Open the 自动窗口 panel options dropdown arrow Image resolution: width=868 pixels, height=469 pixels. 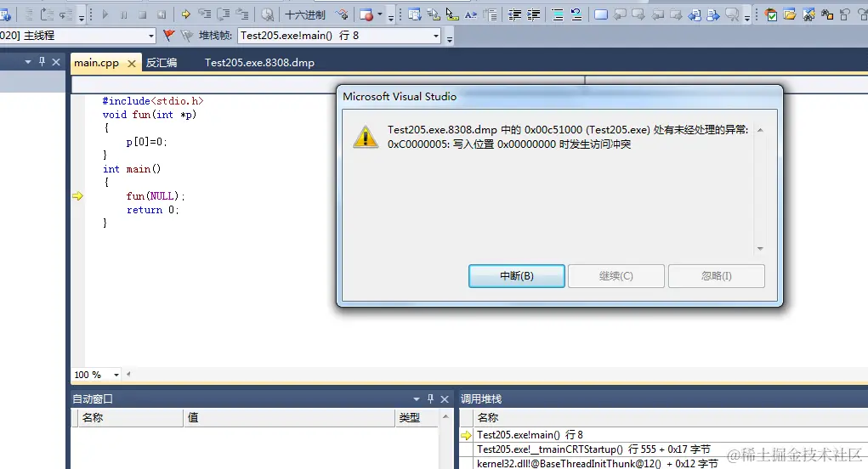pyautogui.click(x=417, y=398)
